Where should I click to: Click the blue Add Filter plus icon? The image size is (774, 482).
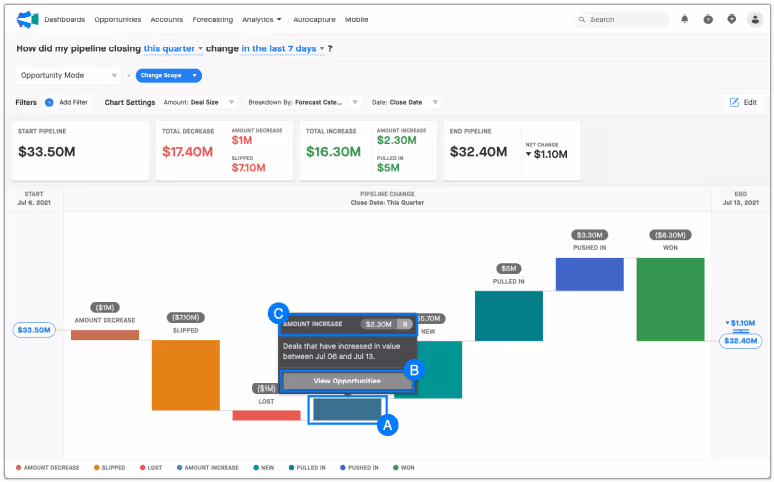click(49, 102)
